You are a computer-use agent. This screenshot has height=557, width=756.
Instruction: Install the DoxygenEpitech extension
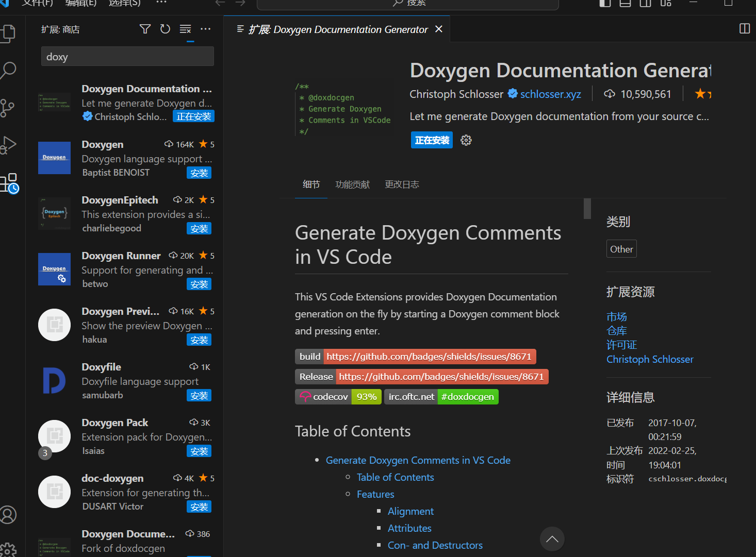pyautogui.click(x=199, y=229)
